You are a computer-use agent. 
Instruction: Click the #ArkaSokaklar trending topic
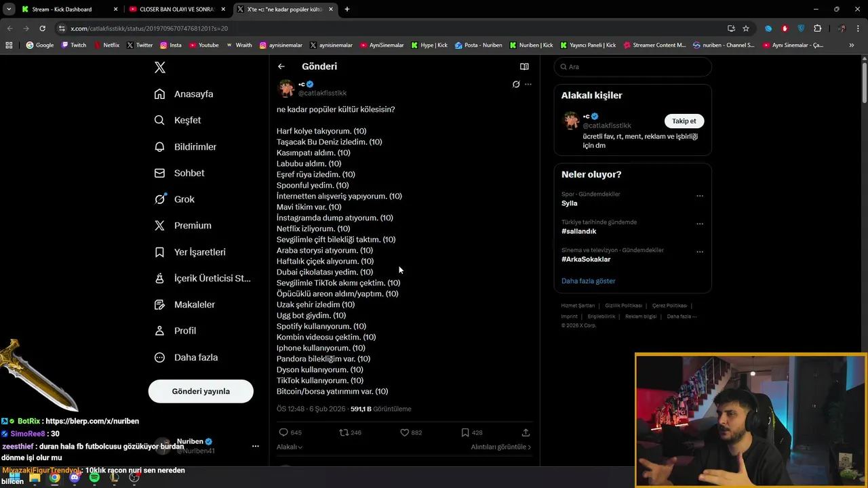pos(586,259)
